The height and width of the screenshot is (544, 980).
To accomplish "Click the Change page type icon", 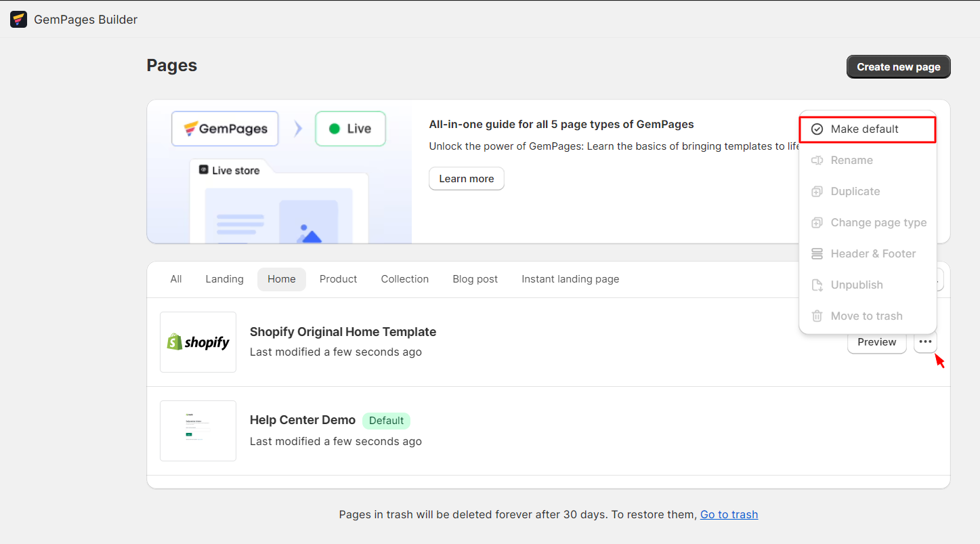I will (818, 222).
